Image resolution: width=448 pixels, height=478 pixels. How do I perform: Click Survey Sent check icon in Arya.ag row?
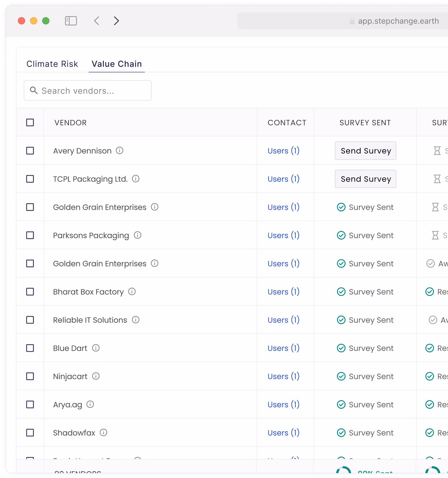tap(341, 404)
